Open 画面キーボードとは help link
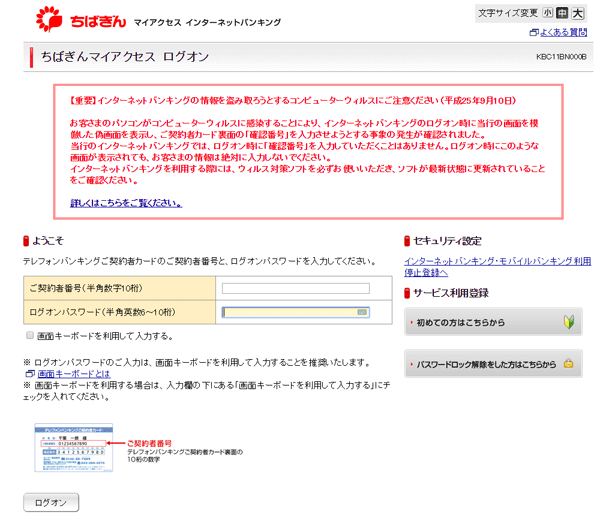The image size is (600, 521). pyautogui.click(x=74, y=374)
